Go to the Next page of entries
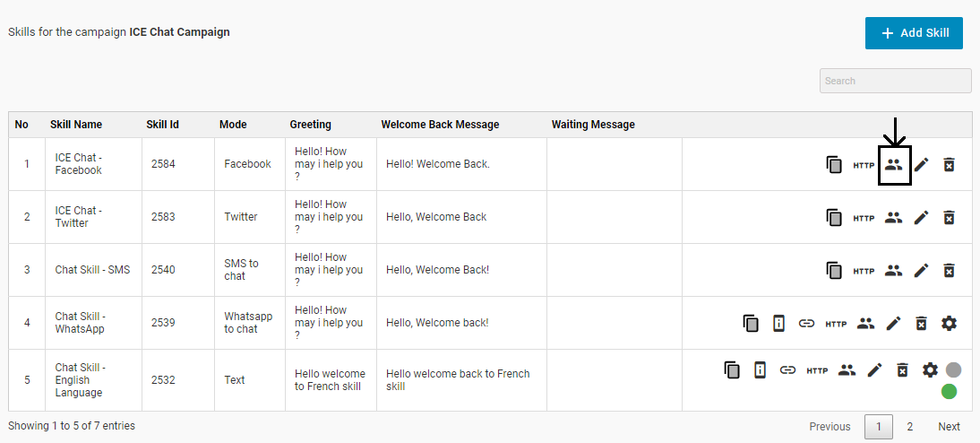980x443 pixels. click(x=949, y=427)
